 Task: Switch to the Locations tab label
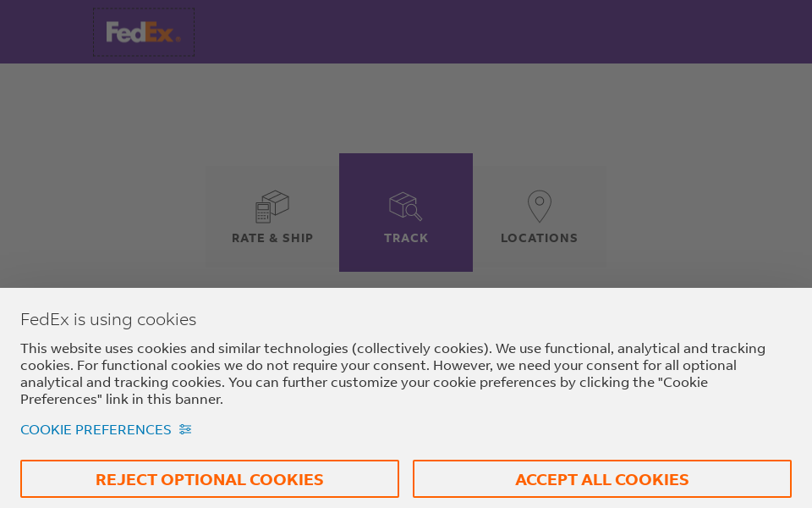click(x=539, y=239)
